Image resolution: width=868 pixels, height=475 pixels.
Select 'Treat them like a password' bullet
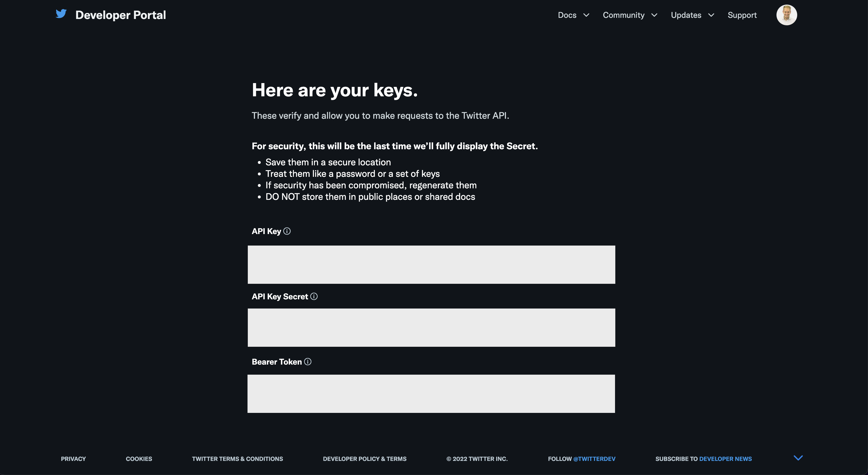pyautogui.click(x=353, y=174)
